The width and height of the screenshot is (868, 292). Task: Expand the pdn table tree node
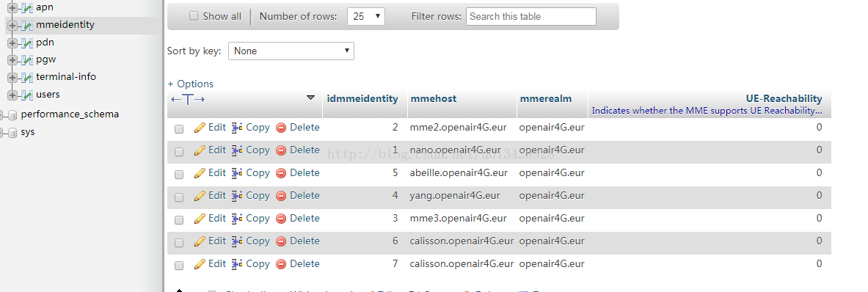[12, 43]
